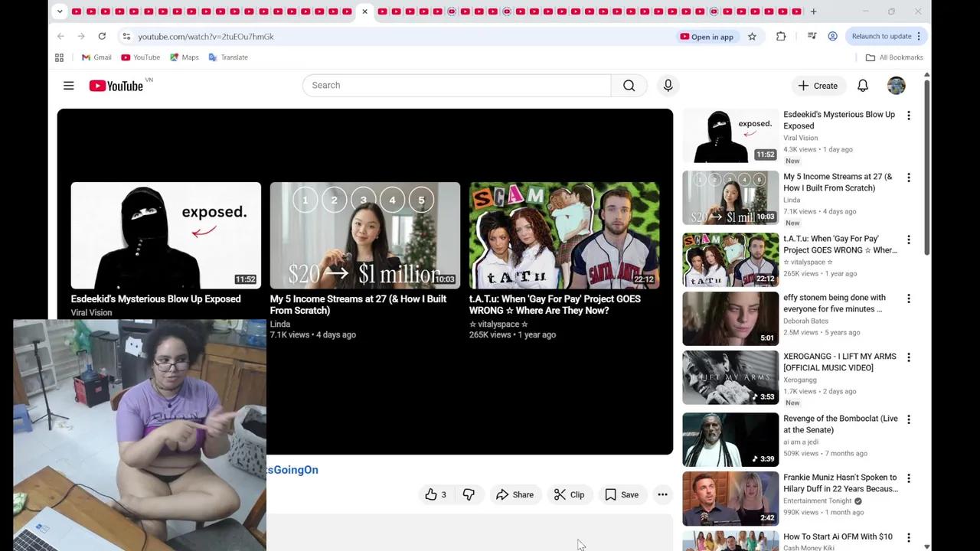Create a Clip with the scissors icon

(570, 494)
